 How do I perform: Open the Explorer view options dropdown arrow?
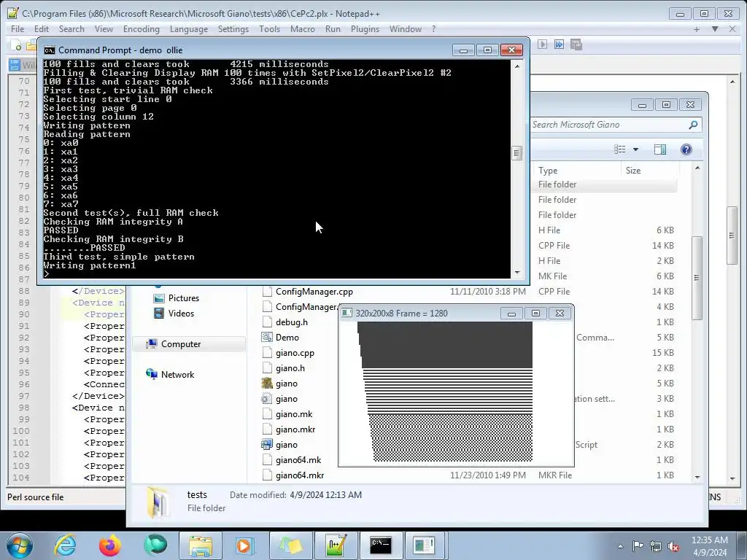[635, 149]
